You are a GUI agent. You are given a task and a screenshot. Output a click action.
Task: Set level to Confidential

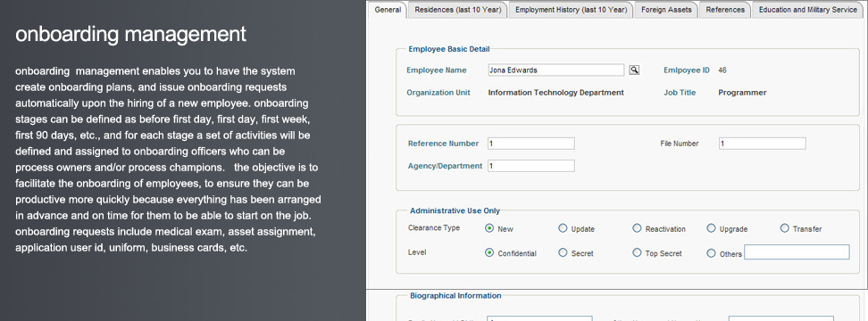click(489, 252)
